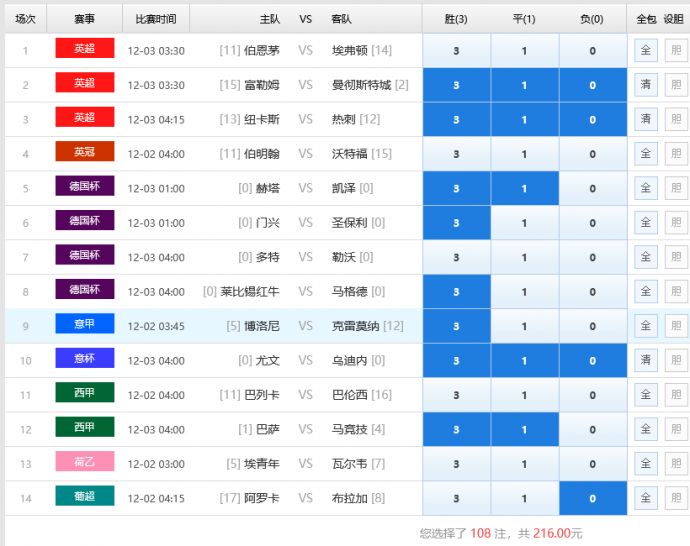Enable 胆 for 富勒姆 vs 曼彻斯特城
The height and width of the screenshot is (546, 690).
click(x=676, y=85)
